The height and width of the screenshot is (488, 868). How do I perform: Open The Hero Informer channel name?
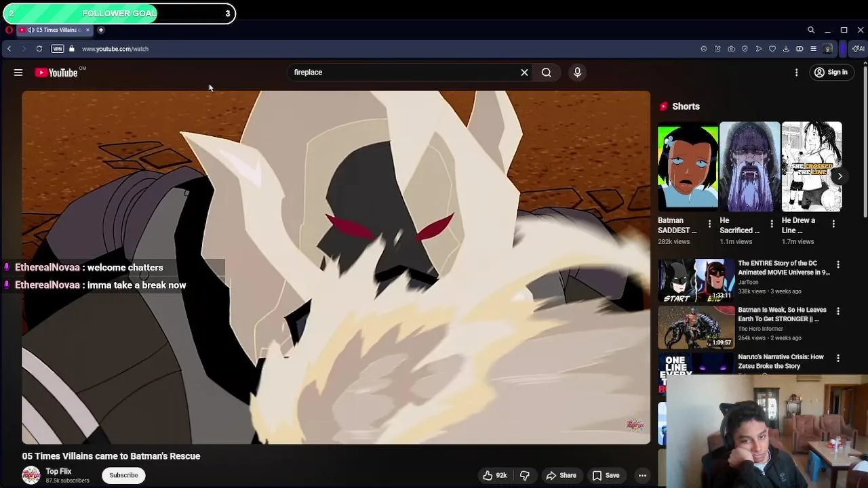coord(760,329)
